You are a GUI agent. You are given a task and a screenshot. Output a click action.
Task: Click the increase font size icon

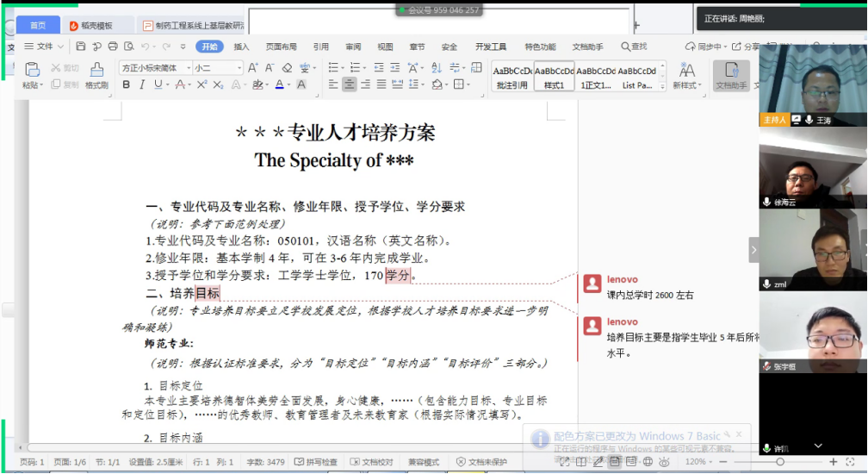pyautogui.click(x=252, y=67)
